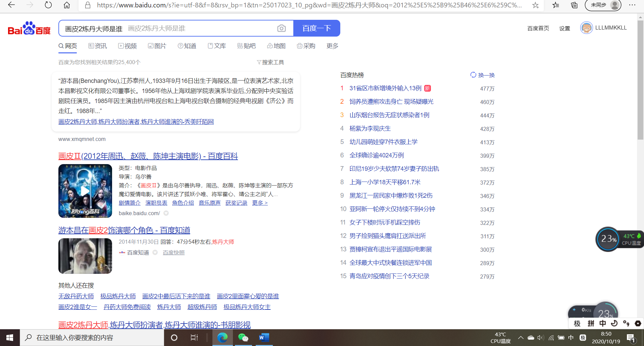Go back to the previous page
The height and width of the screenshot is (346, 644).
[x=11, y=5]
